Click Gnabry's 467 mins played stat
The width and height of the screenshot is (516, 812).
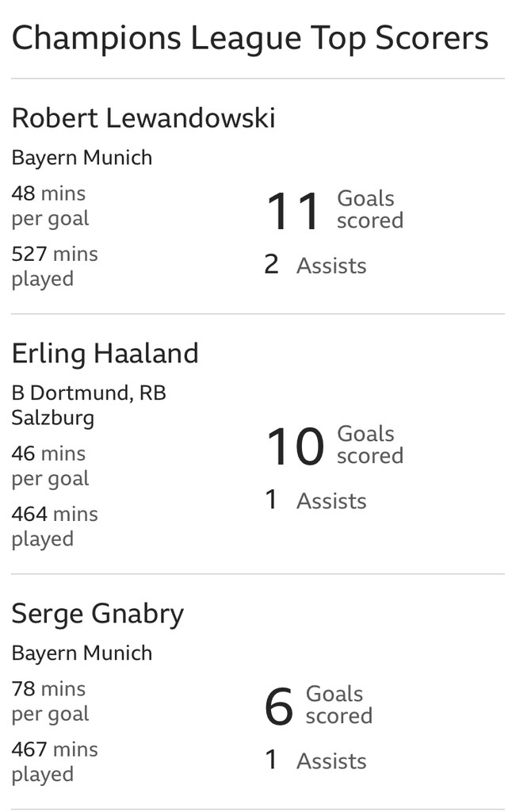click(55, 762)
